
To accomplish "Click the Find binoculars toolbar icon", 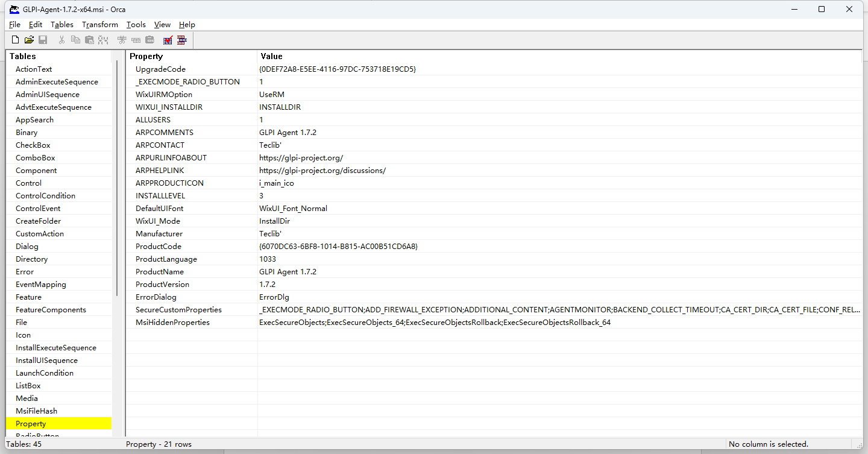I will pyautogui.click(x=103, y=40).
